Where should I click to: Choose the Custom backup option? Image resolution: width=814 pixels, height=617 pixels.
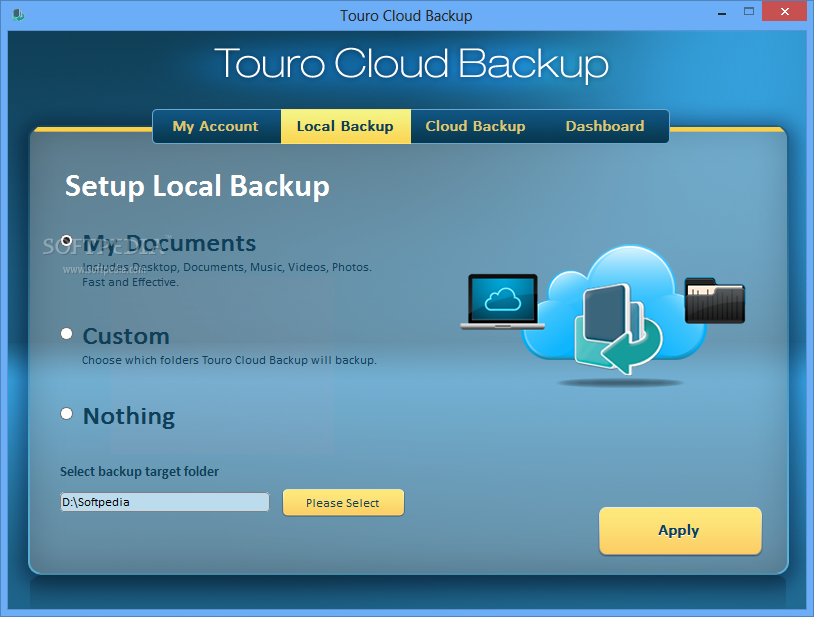point(66,333)
